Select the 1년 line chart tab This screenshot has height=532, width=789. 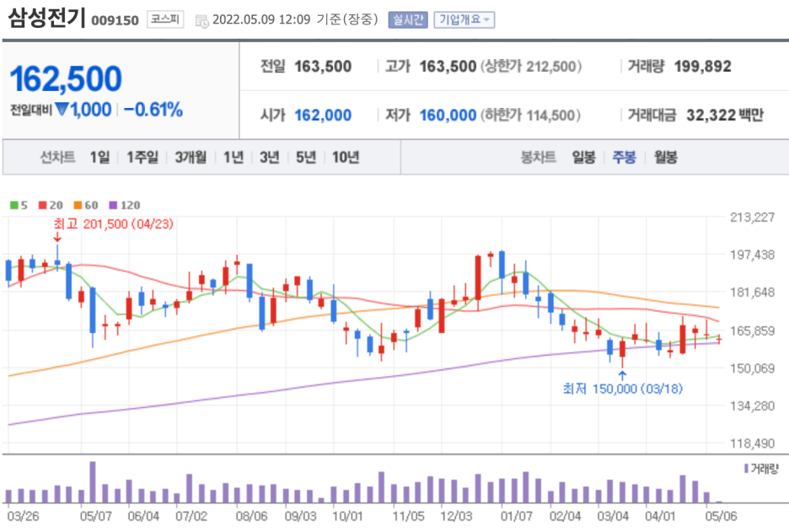[x=233, y=158]
